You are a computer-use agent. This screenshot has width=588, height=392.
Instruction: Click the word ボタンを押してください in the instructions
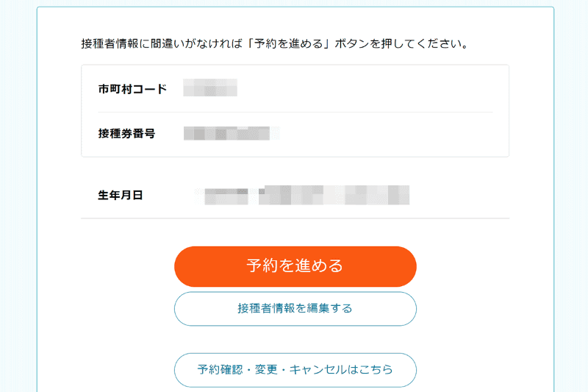[401, 43]
